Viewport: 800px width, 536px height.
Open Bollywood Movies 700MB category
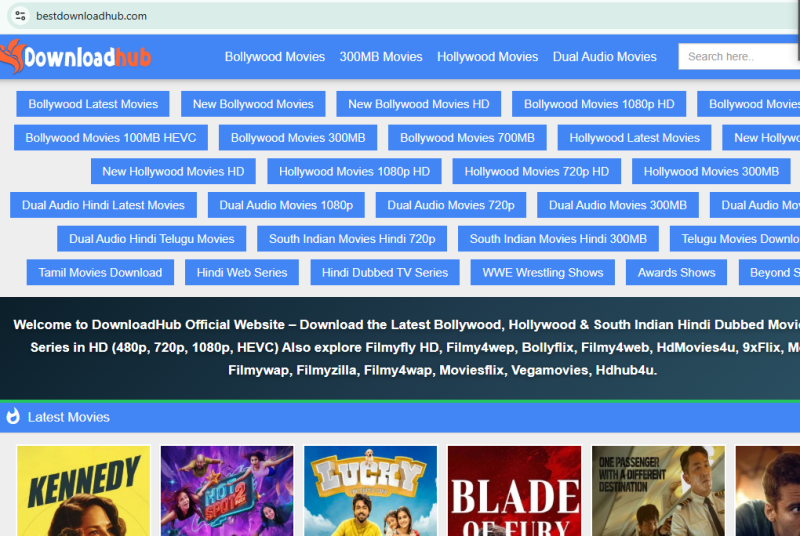467,138
